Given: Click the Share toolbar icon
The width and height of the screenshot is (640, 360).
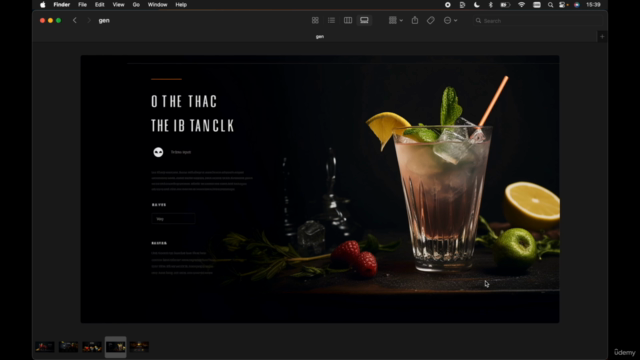Looking at the screenshot, I should coord(415,20).
